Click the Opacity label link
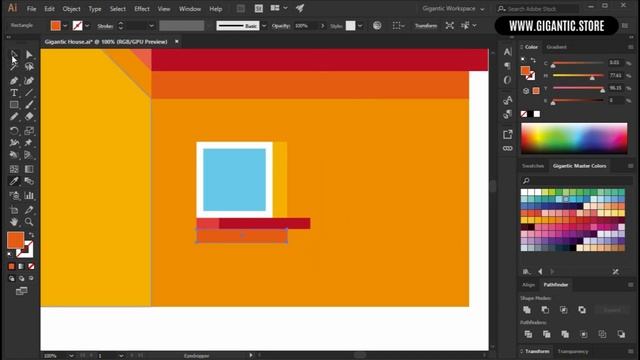 280,26
